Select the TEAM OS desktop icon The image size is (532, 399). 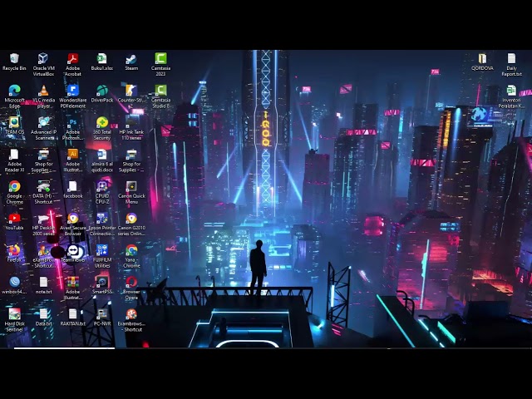[x=14, y=126]
